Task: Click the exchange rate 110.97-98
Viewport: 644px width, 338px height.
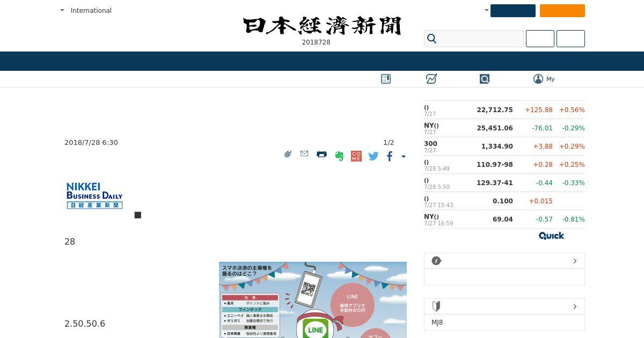Action: tap(495, 164)
